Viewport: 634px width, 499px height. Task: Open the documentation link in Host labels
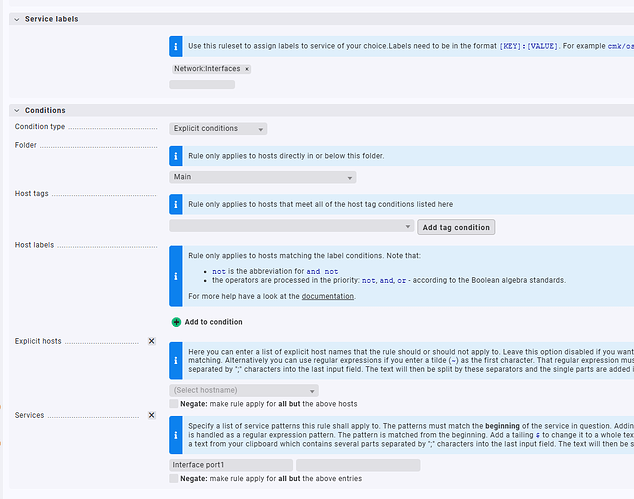[328, 296]
